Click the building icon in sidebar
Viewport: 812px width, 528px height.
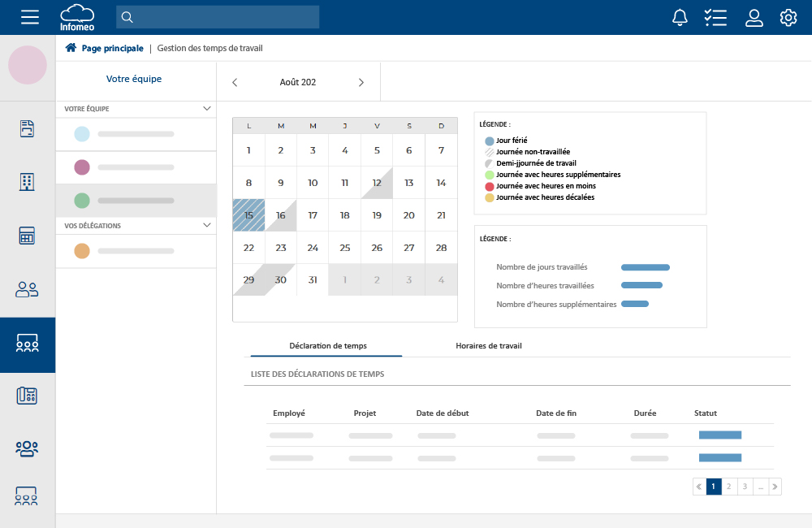pos(28,182)
